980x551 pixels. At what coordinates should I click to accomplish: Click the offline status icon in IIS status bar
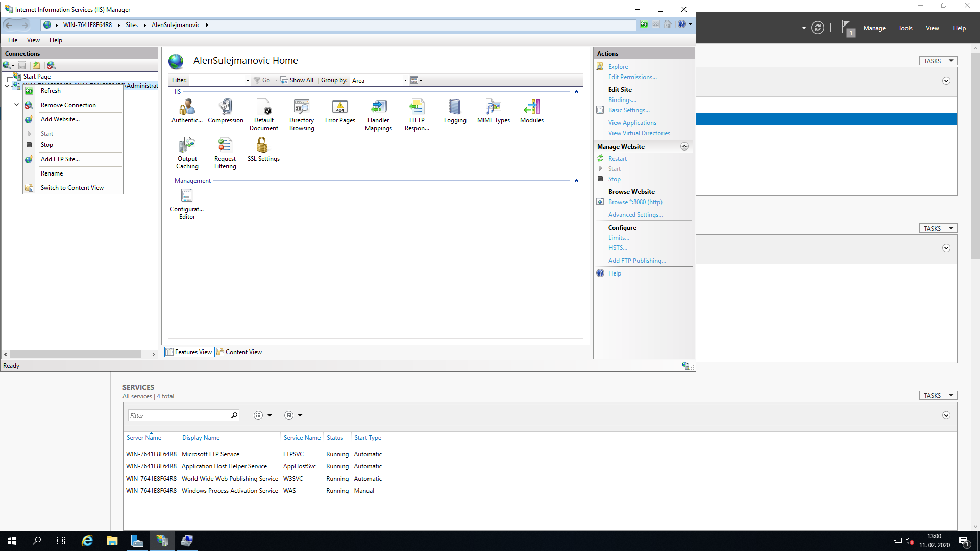tap(685, 366)
